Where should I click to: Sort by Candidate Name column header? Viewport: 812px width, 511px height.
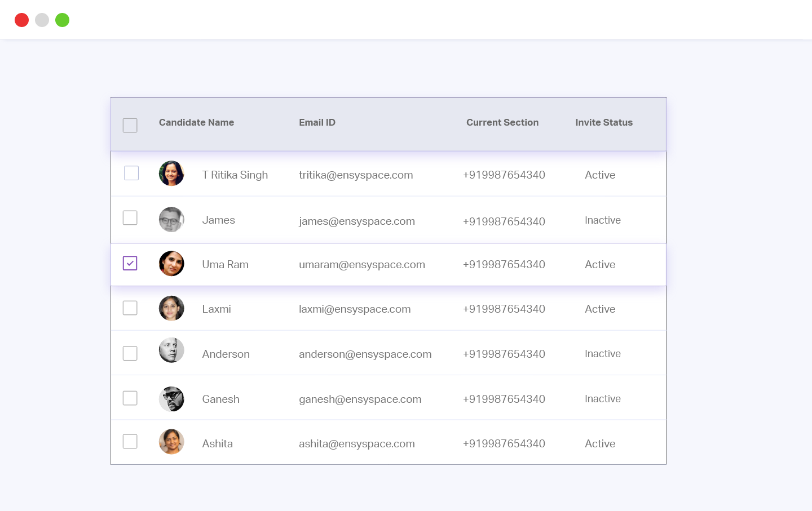[x=196, y=123]
